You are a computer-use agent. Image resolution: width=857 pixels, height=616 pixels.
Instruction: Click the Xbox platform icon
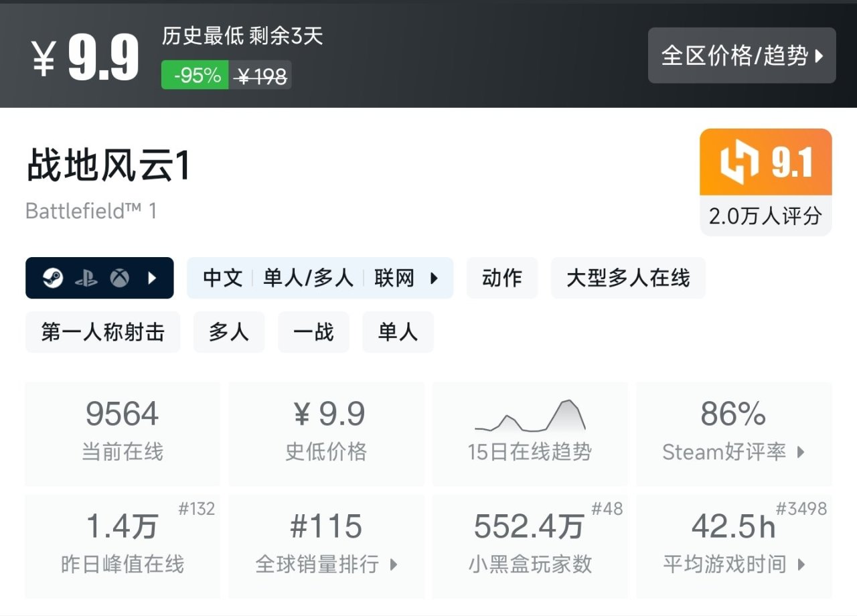(120, 278)
